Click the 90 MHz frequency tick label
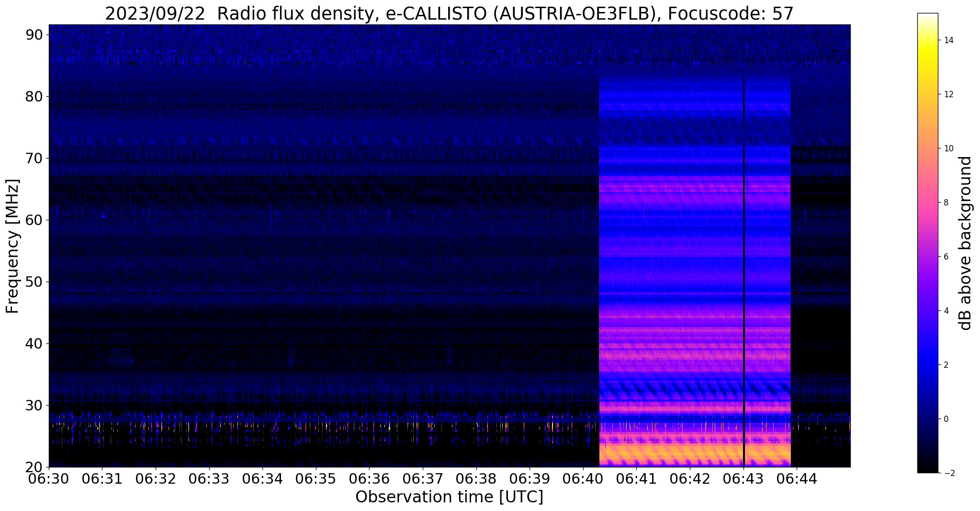This screenshot has width=980, height=511. click(34, 35)
